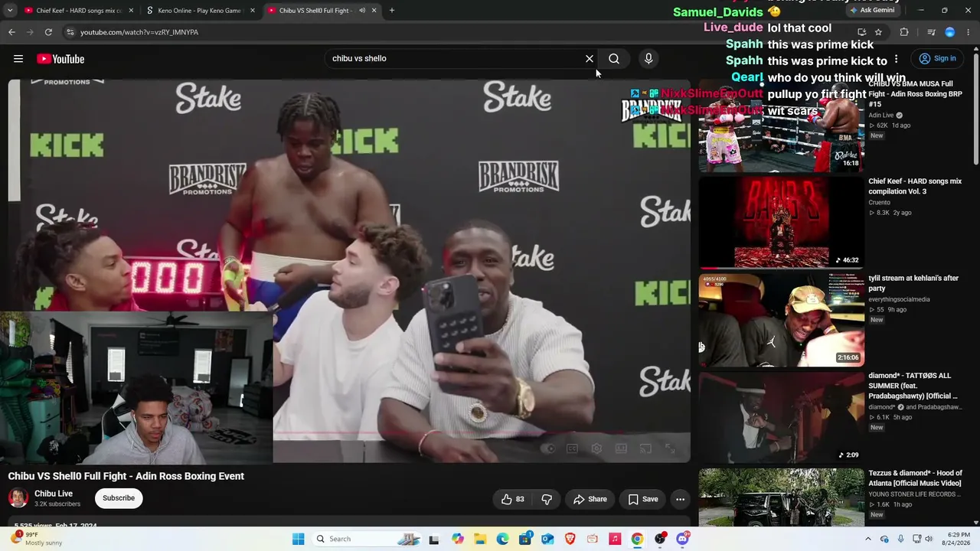Open the Chrome media controls icon
This screenshot has height=551, width=980.
pyautogui.click(x=931, y=32)
